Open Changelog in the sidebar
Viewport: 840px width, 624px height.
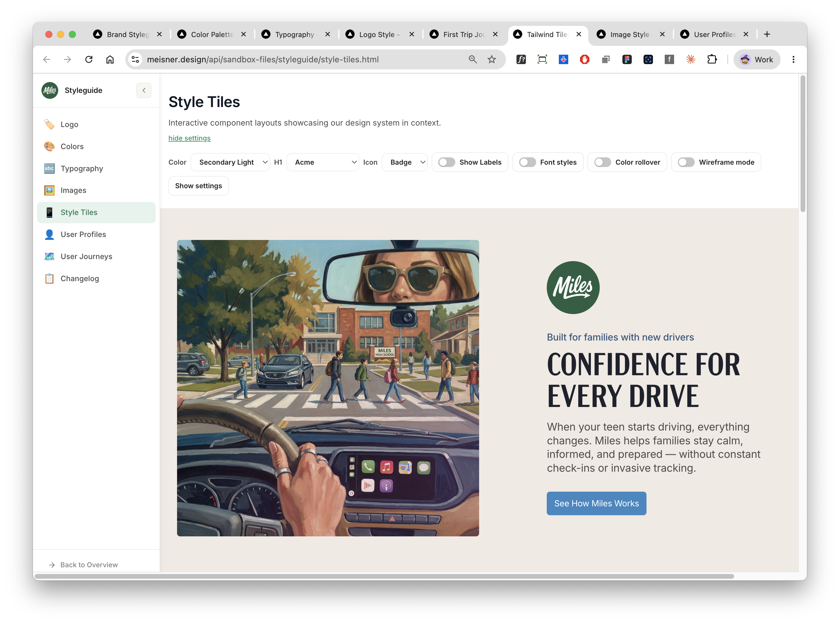[96, 279]
